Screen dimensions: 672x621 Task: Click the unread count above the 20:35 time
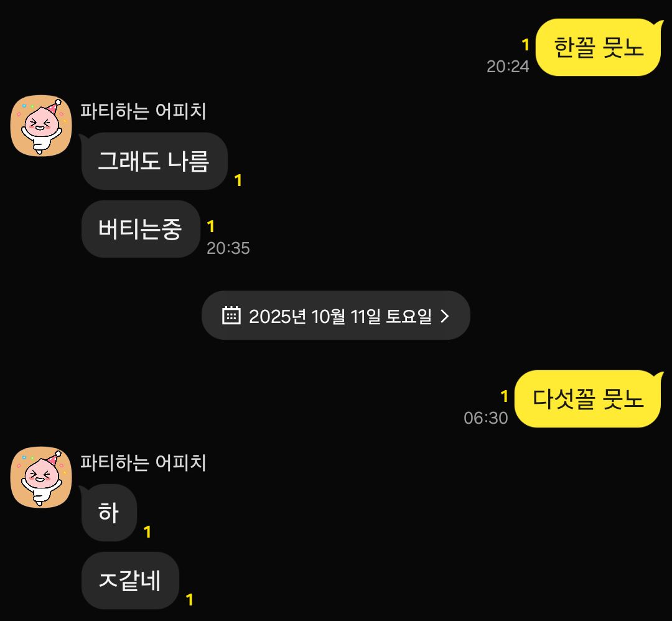210,226
